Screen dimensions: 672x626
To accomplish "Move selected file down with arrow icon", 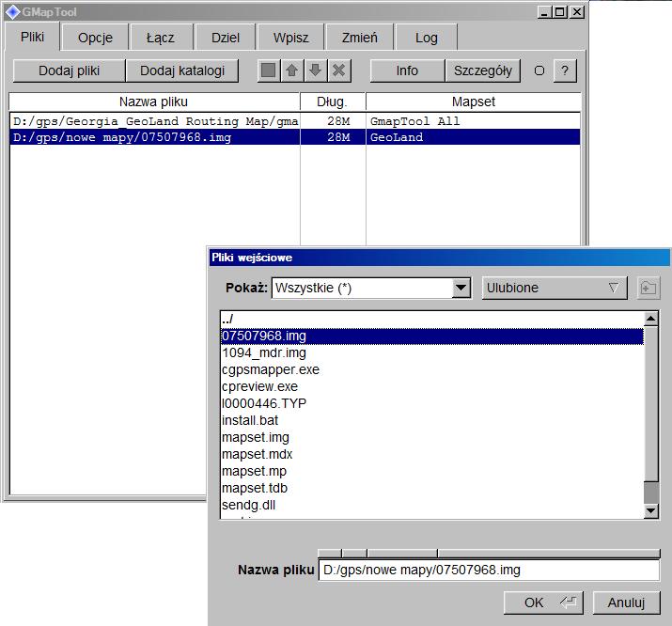I will 316,70.
